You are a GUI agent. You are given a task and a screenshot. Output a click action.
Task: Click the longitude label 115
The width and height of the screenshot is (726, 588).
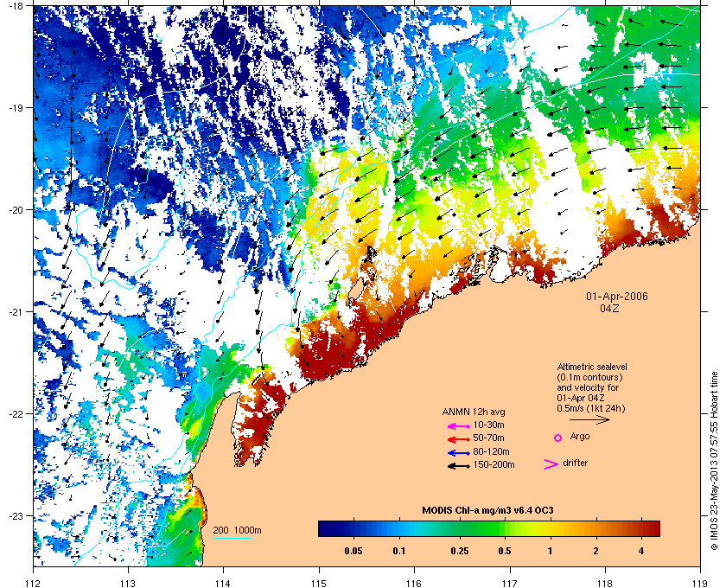point(319,583)
